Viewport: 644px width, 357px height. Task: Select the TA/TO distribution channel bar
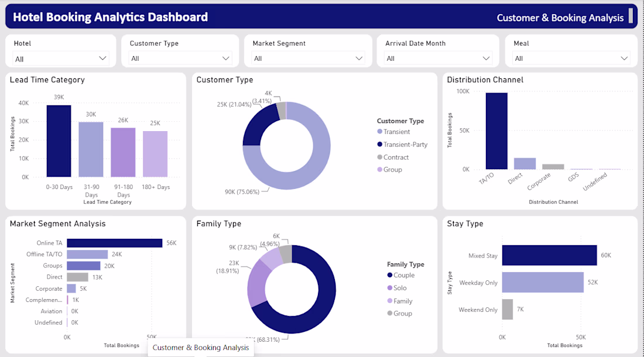point(496,131)
